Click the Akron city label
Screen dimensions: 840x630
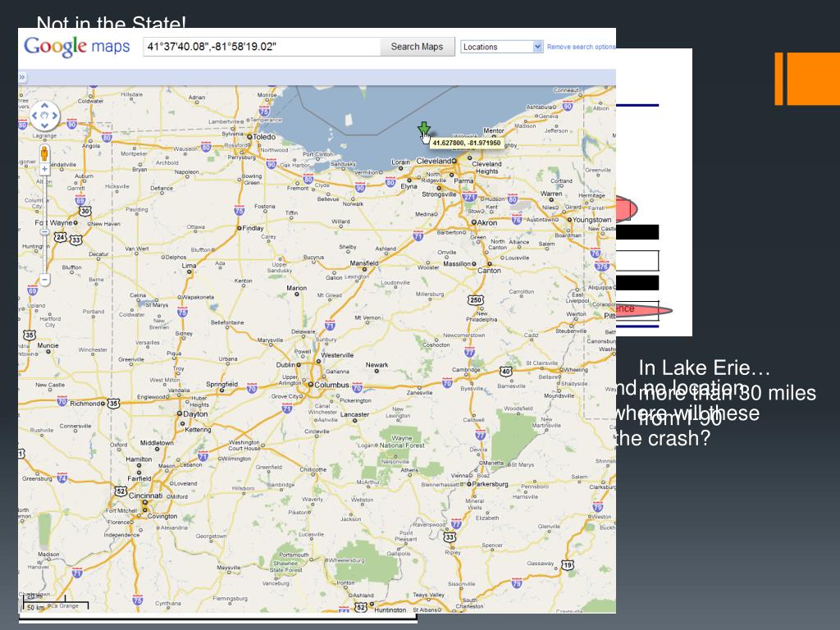coord(487,223)
